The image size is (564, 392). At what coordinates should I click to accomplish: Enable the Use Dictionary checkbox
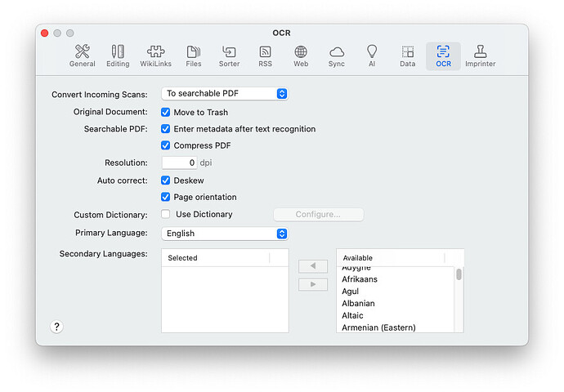click(166, 215)
